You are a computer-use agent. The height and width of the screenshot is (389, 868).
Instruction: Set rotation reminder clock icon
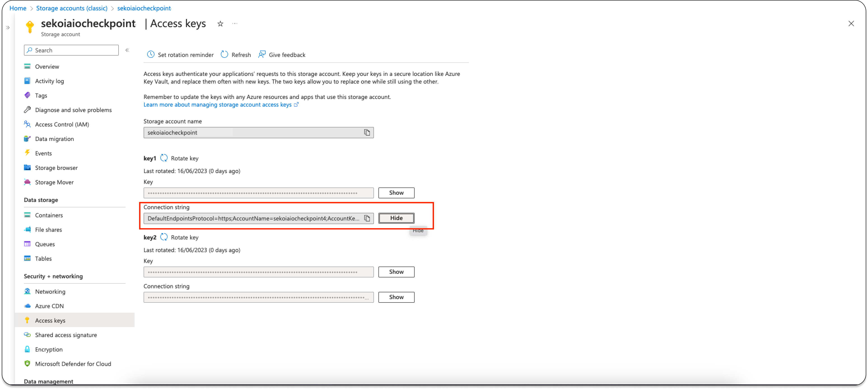tap(151, 55)
